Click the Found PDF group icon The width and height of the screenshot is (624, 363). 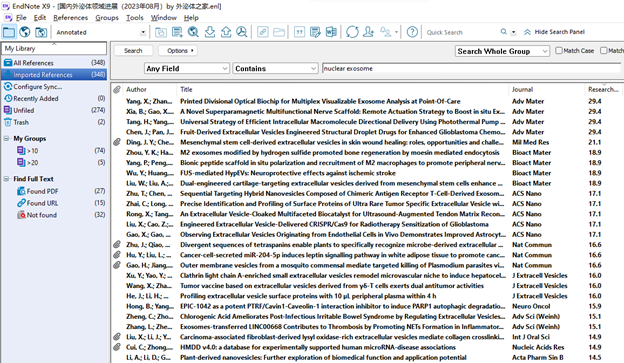[21, 191]
